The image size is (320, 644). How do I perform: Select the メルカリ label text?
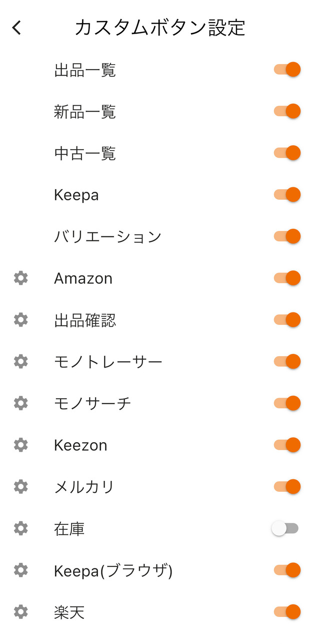pyautogui.click(x=84, y=487)
